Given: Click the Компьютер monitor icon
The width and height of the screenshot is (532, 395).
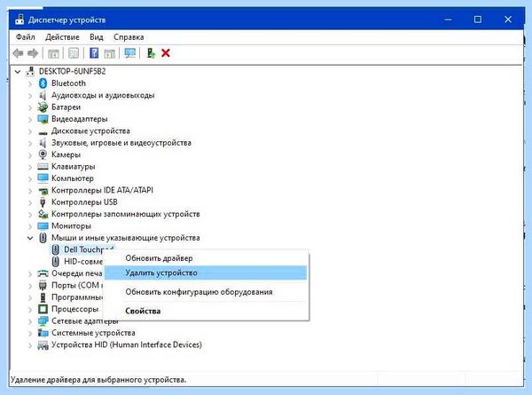Looking at the screenshot, I should point(43,178).
